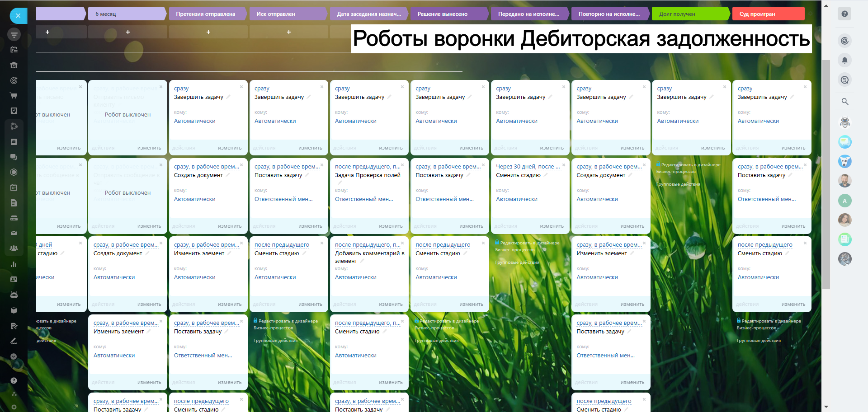Click 'Групповые действия' under the 'Долг получен' column

click(x=678, y=184)
